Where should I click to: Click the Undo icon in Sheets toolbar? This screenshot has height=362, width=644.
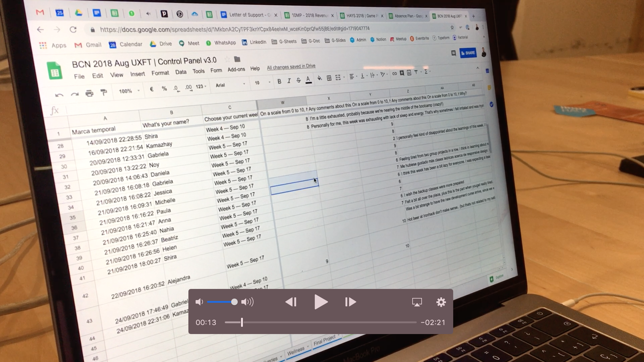[x=59, y=95]
